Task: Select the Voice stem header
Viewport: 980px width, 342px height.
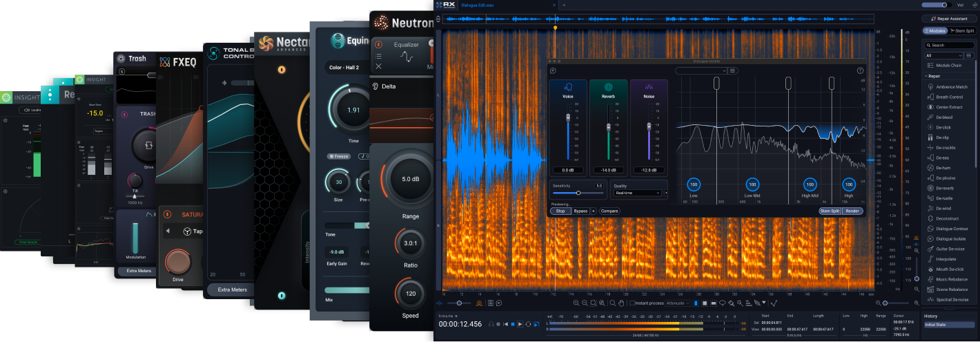Action: [568, 91]
